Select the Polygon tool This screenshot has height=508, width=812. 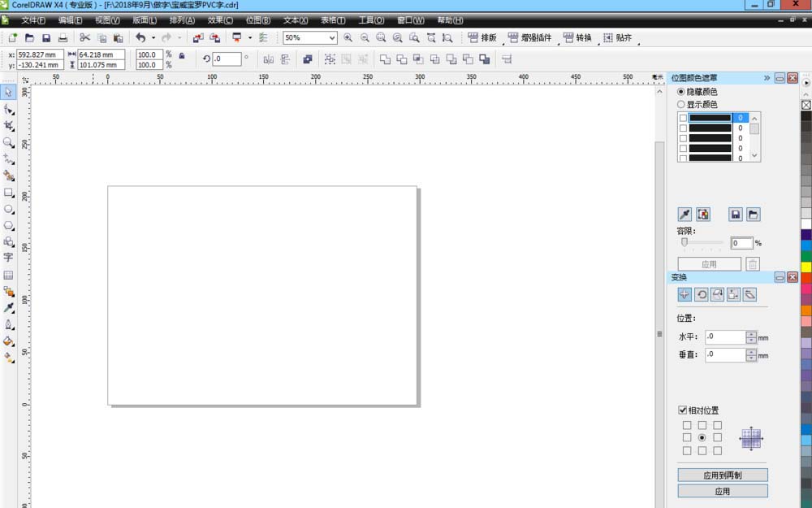(x=8, y=226)
